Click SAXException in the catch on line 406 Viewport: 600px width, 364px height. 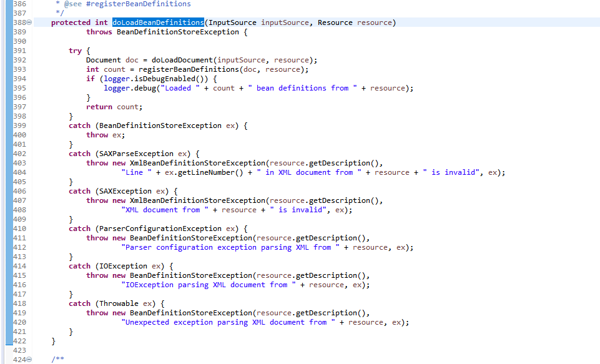125,192
